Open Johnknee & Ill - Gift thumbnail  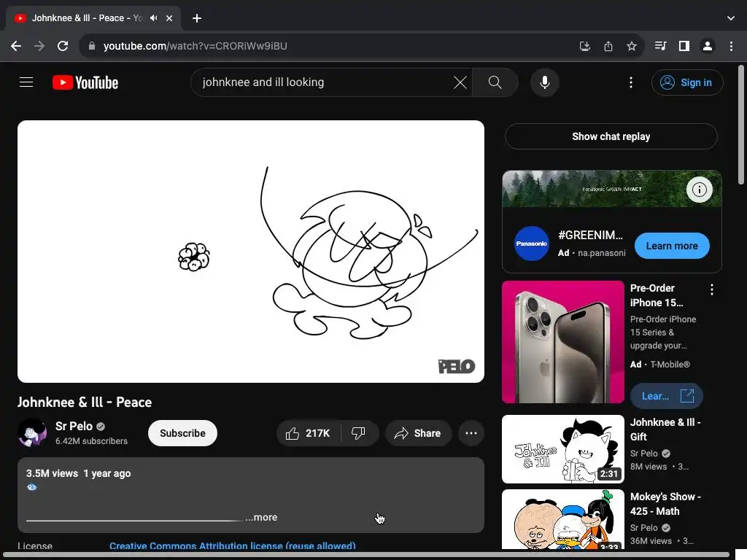coord(562,449)
